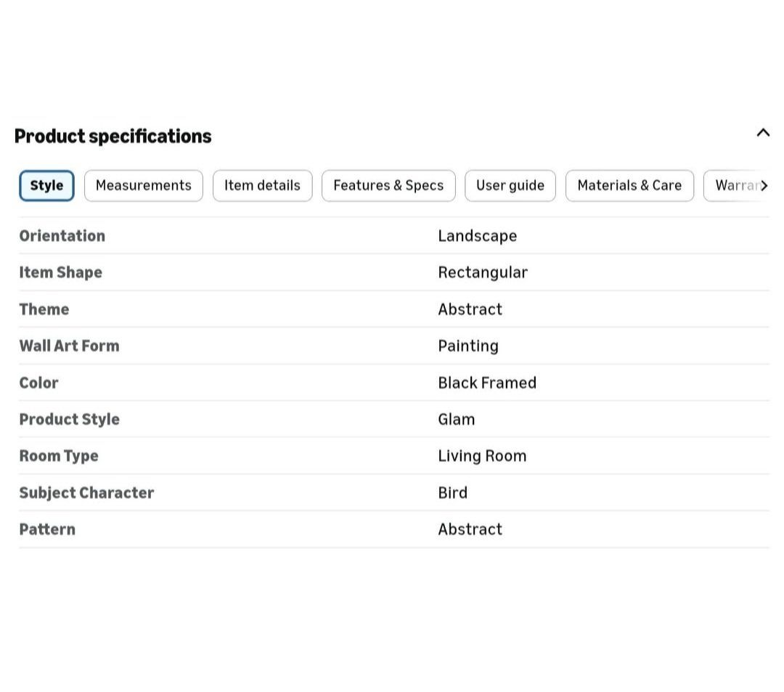Open the Measurements tab
This screenshot has height=692, width=784.
[144, 185]
